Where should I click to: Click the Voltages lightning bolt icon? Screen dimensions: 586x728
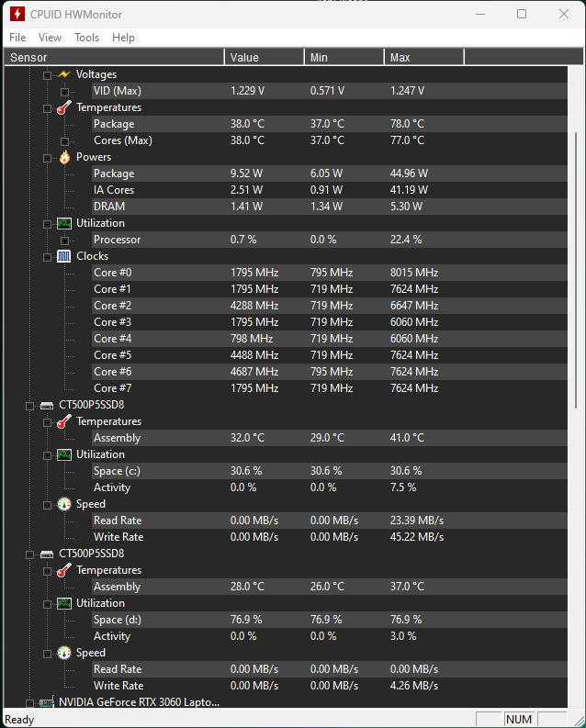pos(64,74)
